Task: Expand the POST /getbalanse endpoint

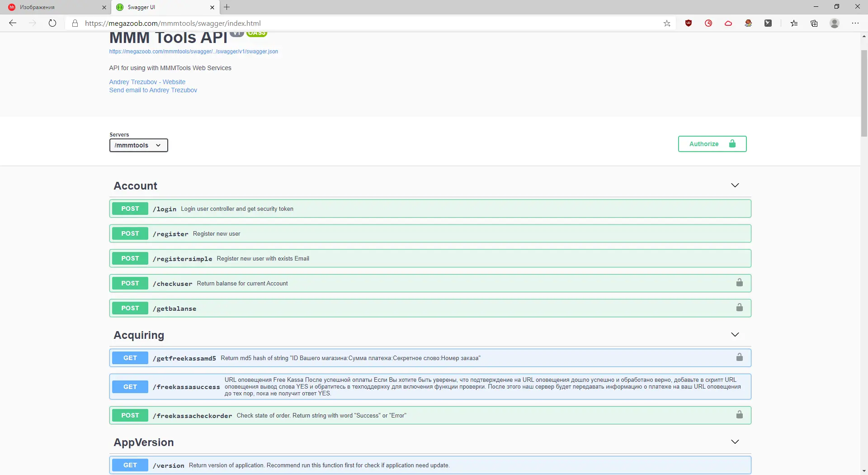Action: point(430,308)
